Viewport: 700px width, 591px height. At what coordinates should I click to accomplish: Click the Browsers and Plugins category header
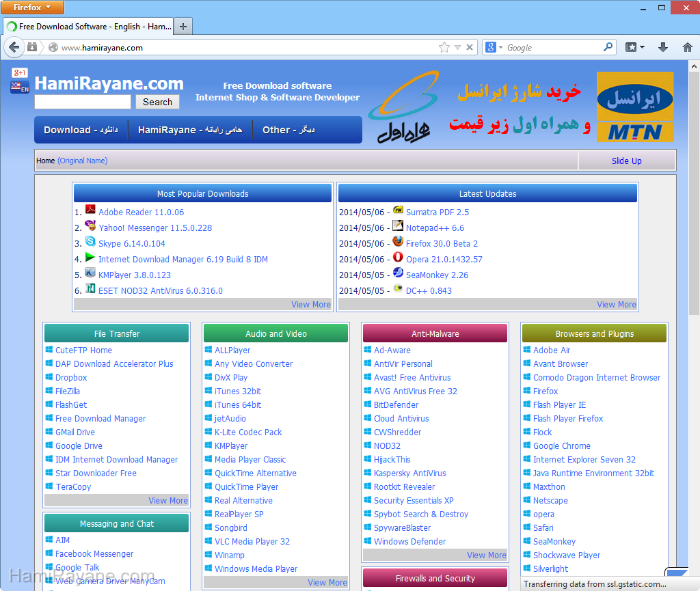[594, 333]
